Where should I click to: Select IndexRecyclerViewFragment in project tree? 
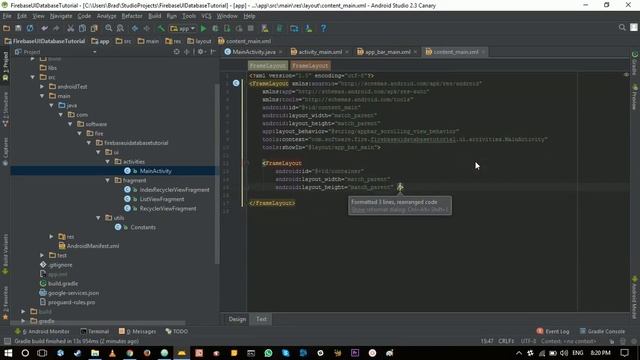174,190
